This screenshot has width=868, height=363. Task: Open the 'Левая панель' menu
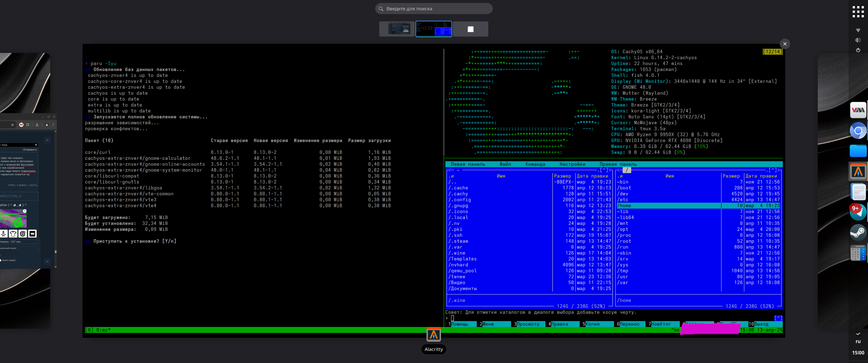pos(468,164)
